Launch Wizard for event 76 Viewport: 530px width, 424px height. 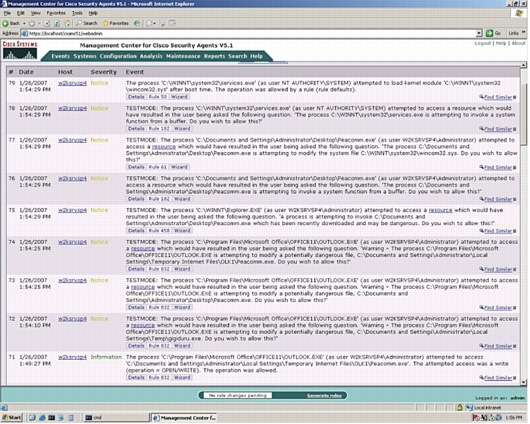tap(182, 199)
